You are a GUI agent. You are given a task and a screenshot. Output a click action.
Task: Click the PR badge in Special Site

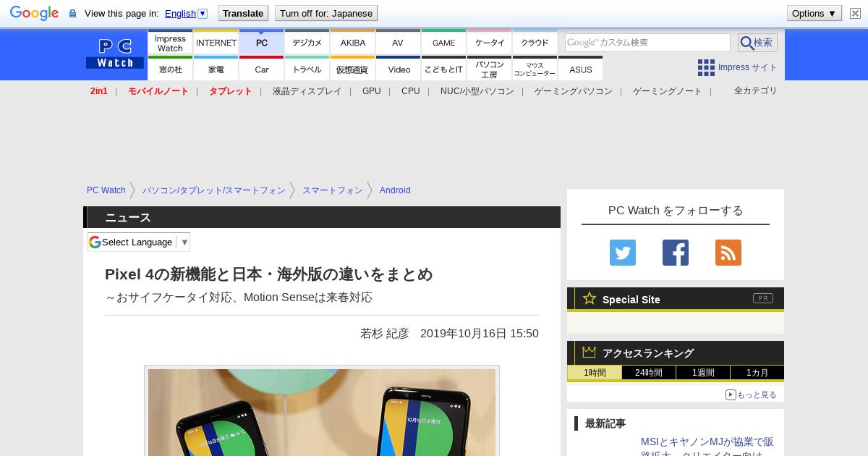[762, 298]
